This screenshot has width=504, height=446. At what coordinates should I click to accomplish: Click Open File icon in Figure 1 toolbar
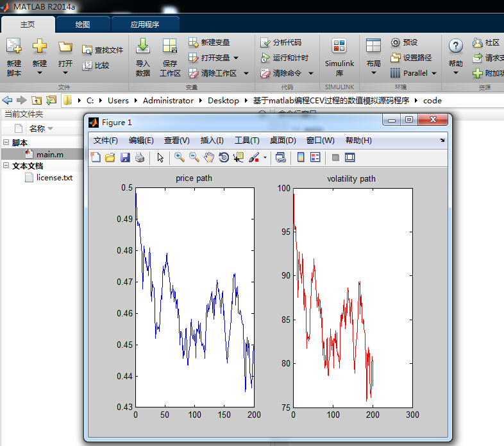point(110,157)
